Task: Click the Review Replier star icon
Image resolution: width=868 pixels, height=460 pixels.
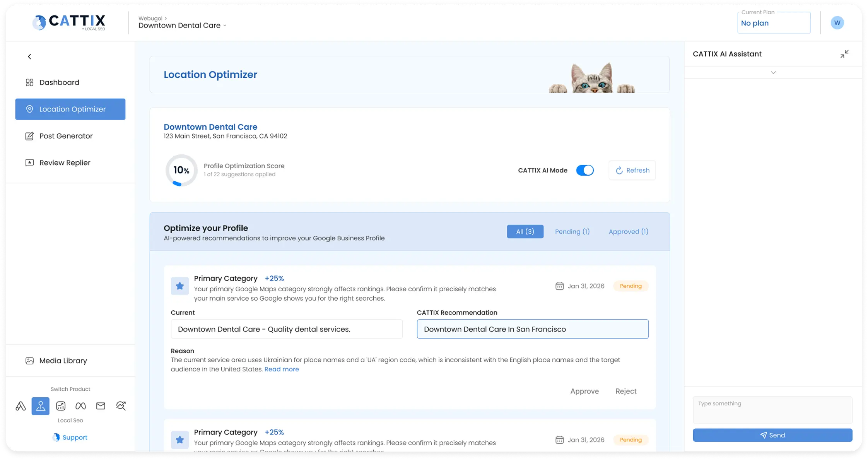Action: 29,162
